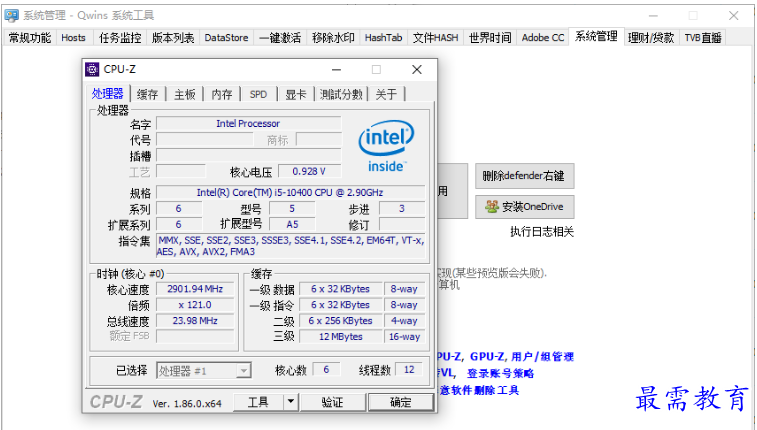The width and height of the screenshot is (757, 430).
Task: Click the 执行日志相关 label
Action: pyautogui.click(x=542, y=232)
